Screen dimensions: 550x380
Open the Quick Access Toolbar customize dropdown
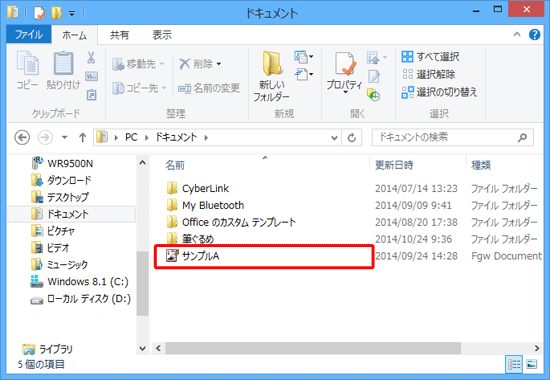[72, 14]
